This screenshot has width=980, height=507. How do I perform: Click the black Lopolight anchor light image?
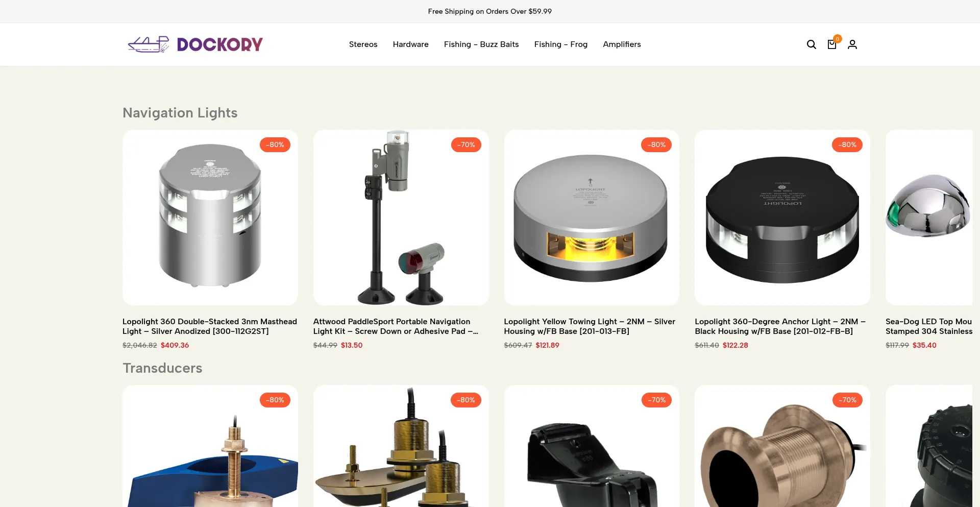tap(782, 218)
